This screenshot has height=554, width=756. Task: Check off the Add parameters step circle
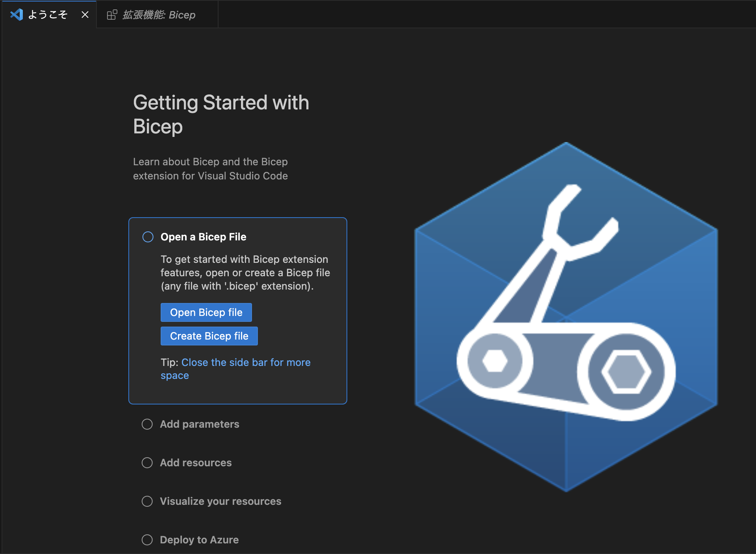[x=147, y=424]
